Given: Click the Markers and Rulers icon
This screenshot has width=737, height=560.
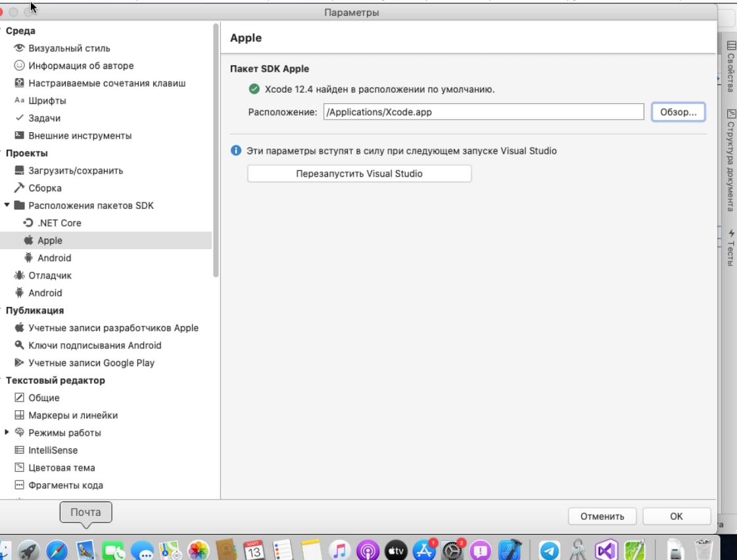Looking at the screenshot, I should coord(19,415).
